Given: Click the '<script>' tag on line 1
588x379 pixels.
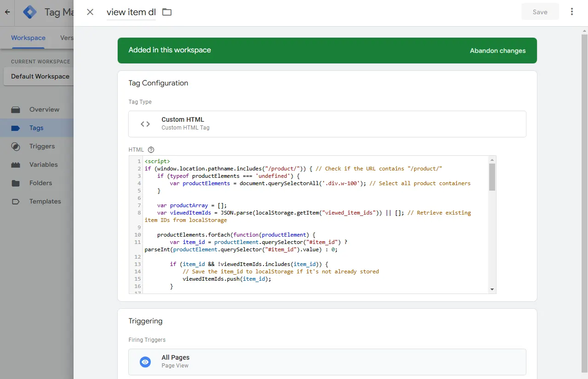Looking at the screenshot, I should pos(157,161).
